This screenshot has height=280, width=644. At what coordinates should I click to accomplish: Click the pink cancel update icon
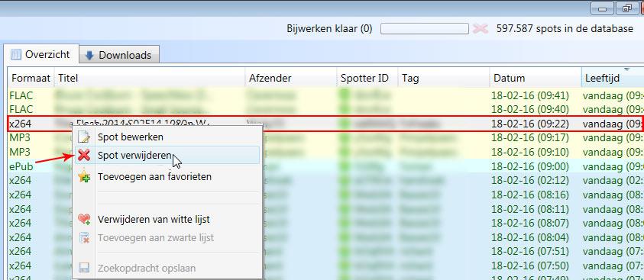point(480,29)
